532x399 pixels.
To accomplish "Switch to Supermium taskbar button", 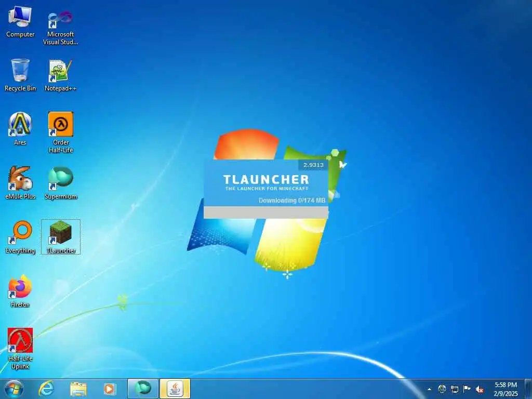I will coord(142,389).
